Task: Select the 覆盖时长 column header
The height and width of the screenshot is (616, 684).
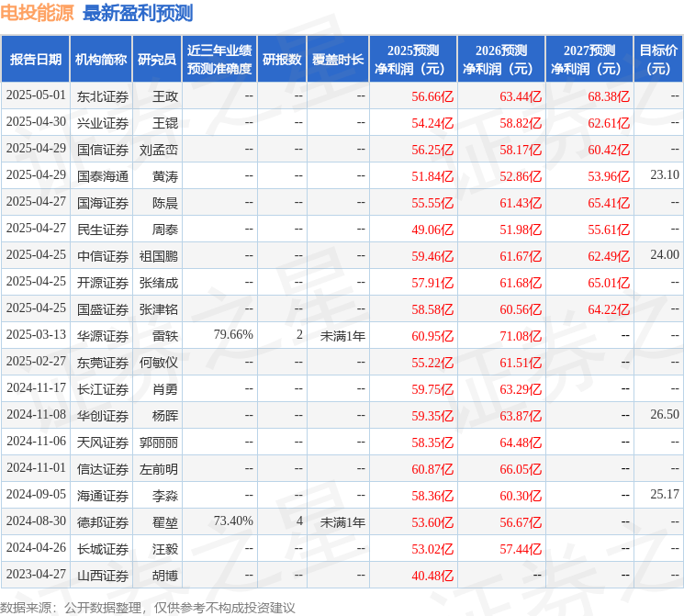Action: click(x=338, y=60)
